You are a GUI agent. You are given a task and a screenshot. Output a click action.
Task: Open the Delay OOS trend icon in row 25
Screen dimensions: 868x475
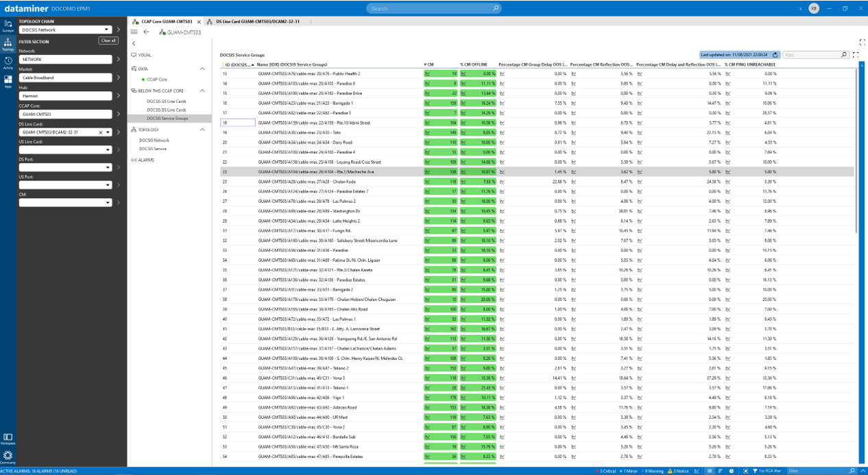502,182
